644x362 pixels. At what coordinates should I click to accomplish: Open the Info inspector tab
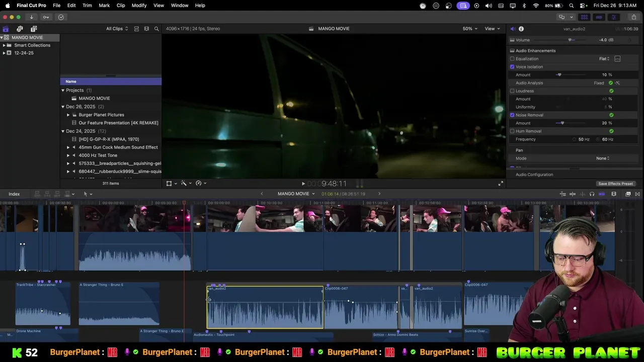tap(521, 29)
